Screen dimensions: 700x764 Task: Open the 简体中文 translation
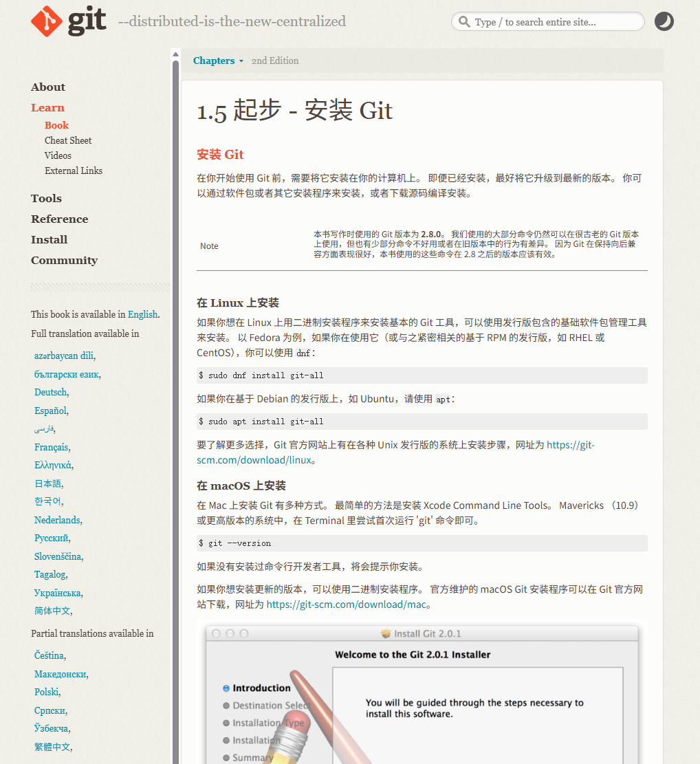click(52, 611)
